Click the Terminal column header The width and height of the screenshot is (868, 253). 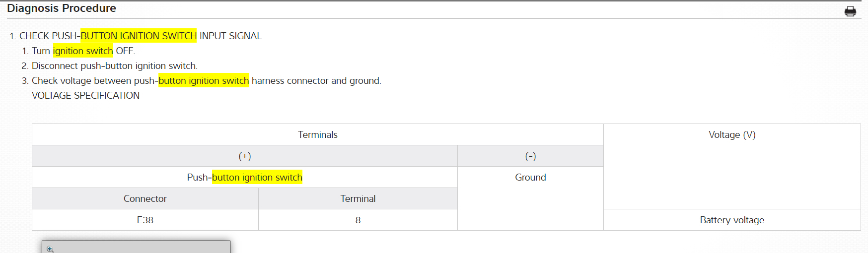[358, 198]
